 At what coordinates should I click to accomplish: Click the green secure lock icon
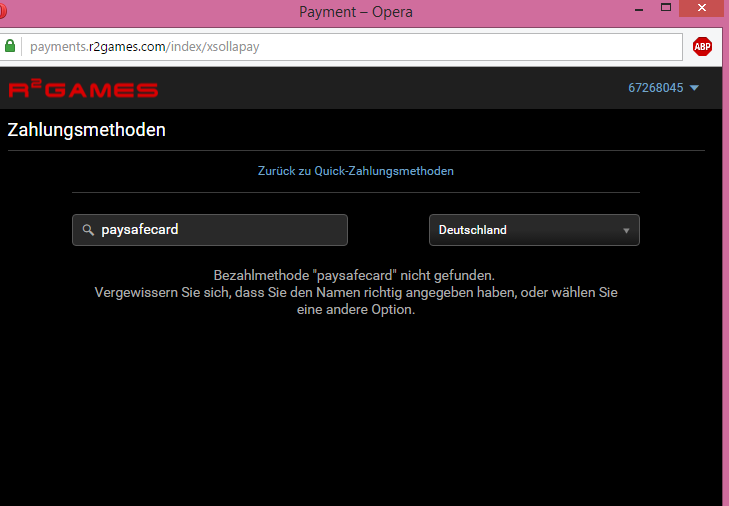click(x=10, y=46)
